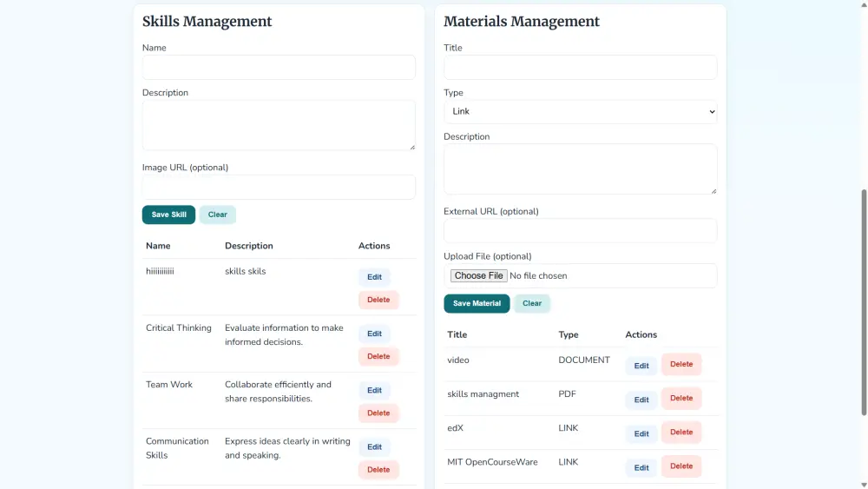Click Choose File to upload material
This screenshot has width=868, height=489.
(478, 275)
